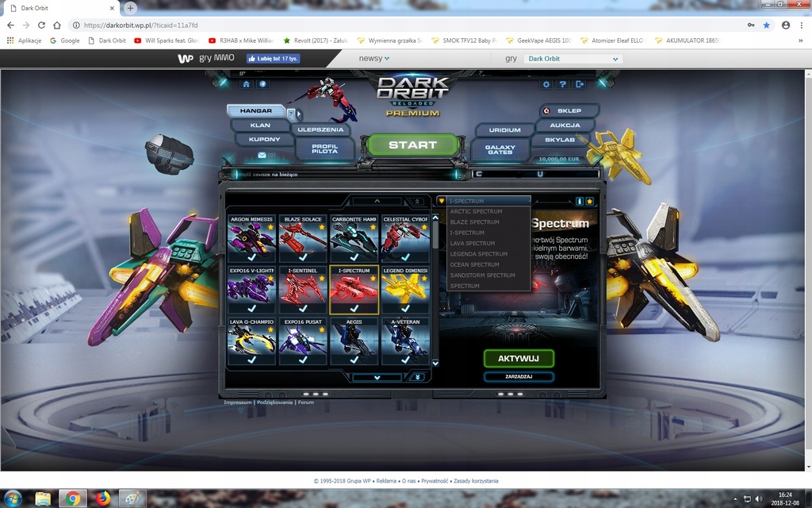Open the ULEPSZENIA menu

(320, 130)
